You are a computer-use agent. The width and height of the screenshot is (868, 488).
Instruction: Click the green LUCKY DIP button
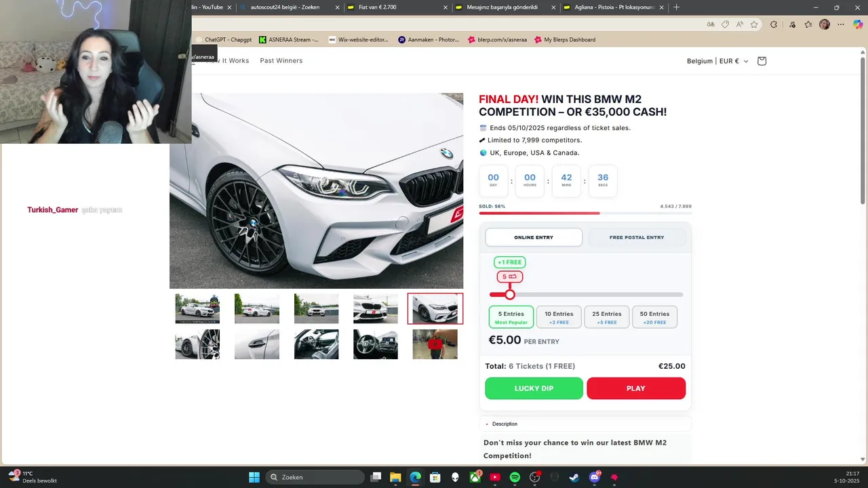tap(534, 388)
